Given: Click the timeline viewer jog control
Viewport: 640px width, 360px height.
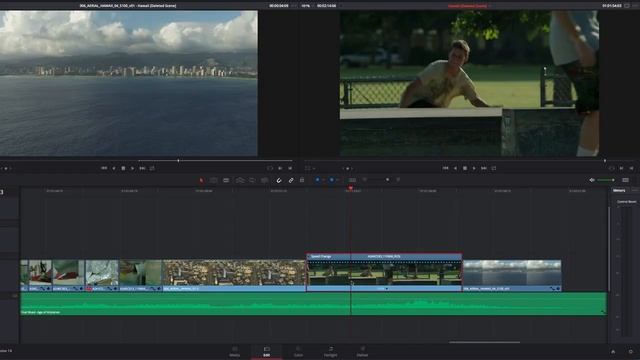Looking at the screenshot, I should coord(347,168).
